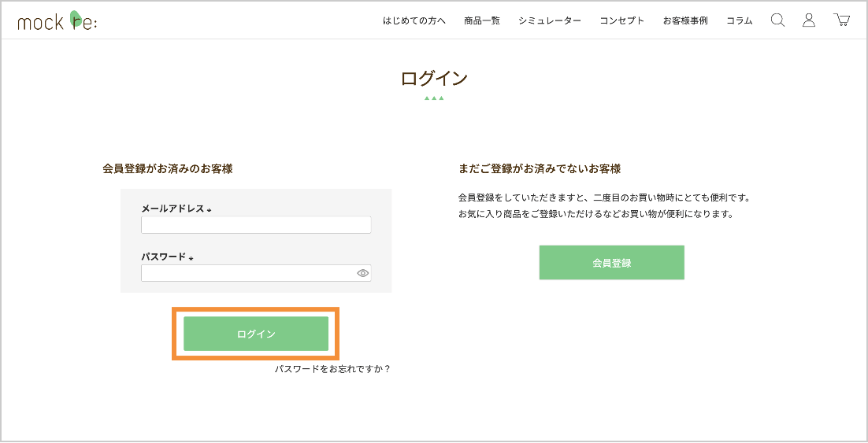Click the ログイン page heading
868x443 pixels.
click(434, 79)
